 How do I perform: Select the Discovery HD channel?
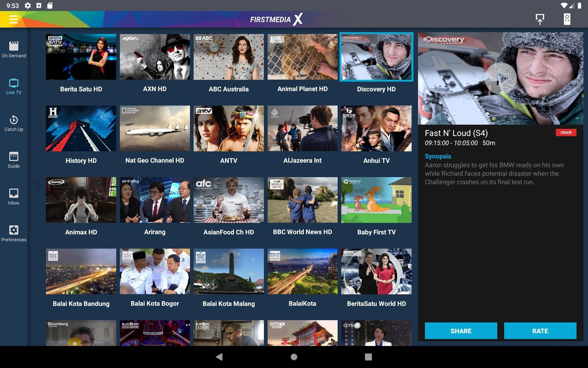pos(376,56)
